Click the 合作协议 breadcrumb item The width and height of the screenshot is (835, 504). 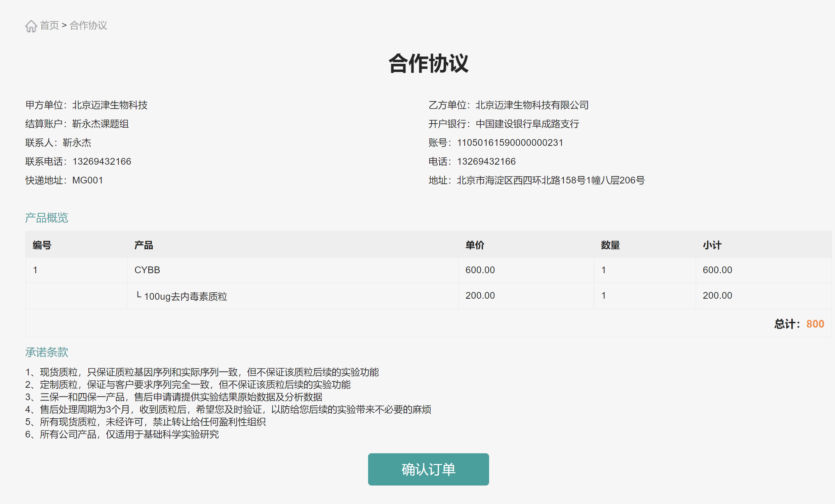[x=88, y=26]
